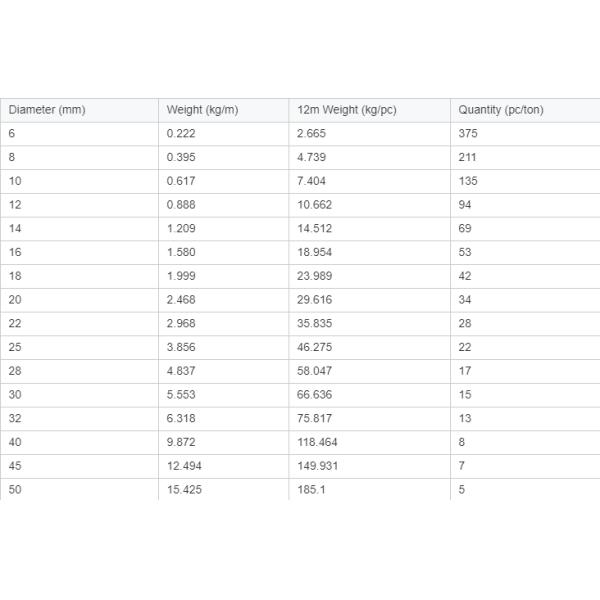This screenshot has height=600, width=600.
Task: Select the 35.835 cell
Action: (x=315, y=324)
